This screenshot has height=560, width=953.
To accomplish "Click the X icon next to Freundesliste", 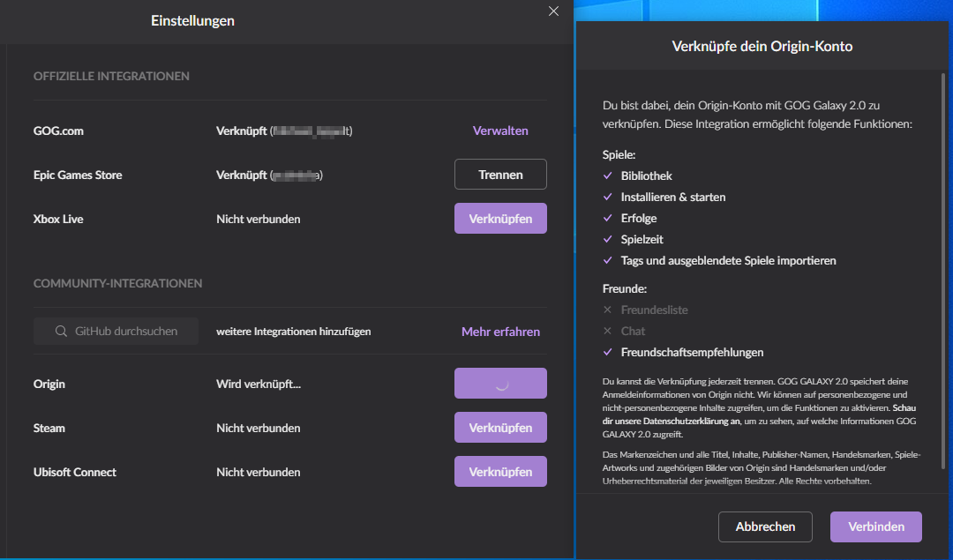I will tap(607, 310).
